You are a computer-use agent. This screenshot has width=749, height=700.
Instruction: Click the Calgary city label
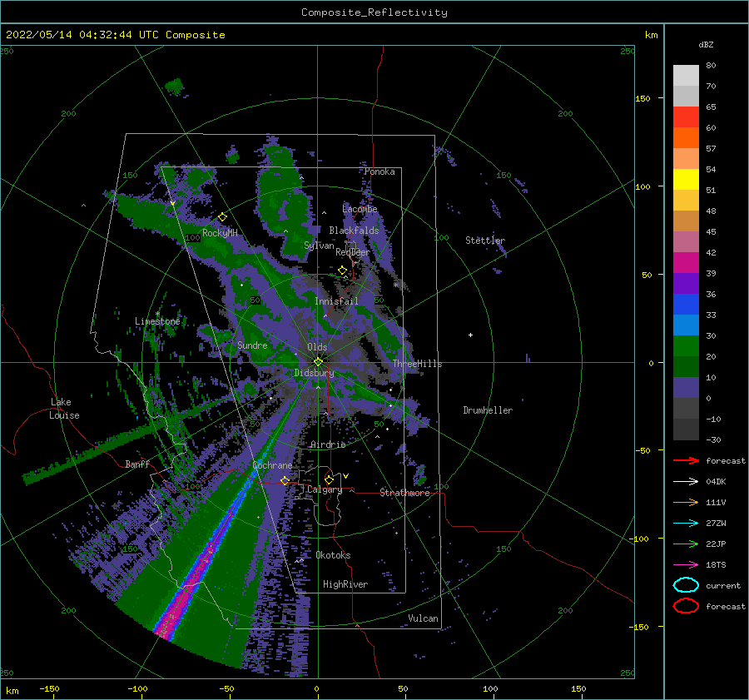[325, 489]
